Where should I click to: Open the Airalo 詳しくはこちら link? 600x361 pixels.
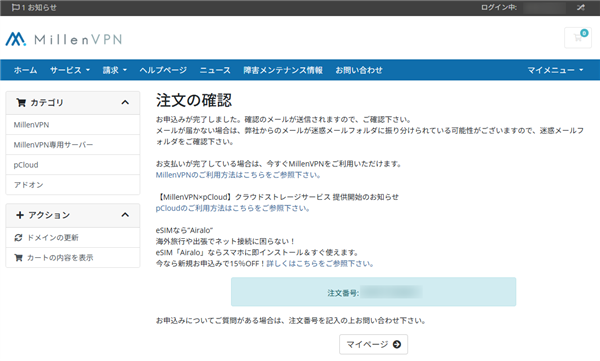click(x=320, y=263)
